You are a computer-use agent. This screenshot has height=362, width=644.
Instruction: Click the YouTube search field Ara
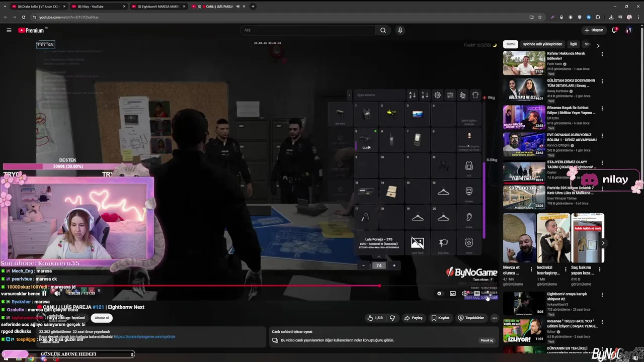click(x=308, y=30)
